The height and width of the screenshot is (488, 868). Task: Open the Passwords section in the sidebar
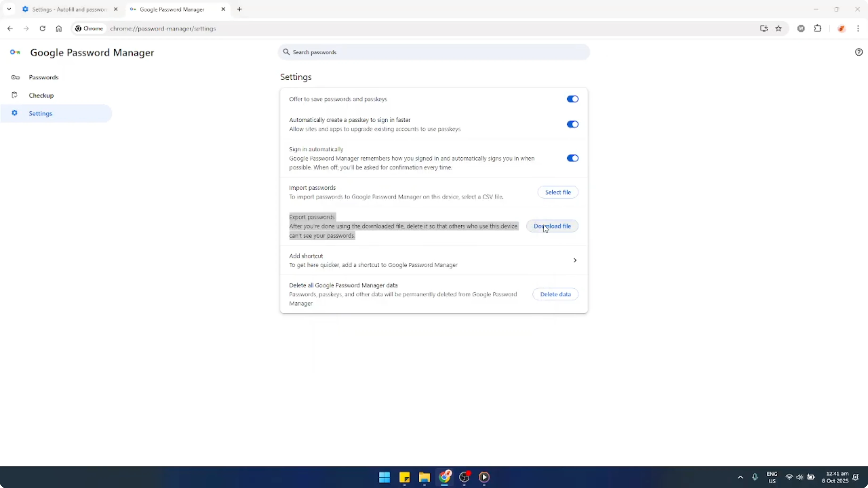tap(43, 77)
